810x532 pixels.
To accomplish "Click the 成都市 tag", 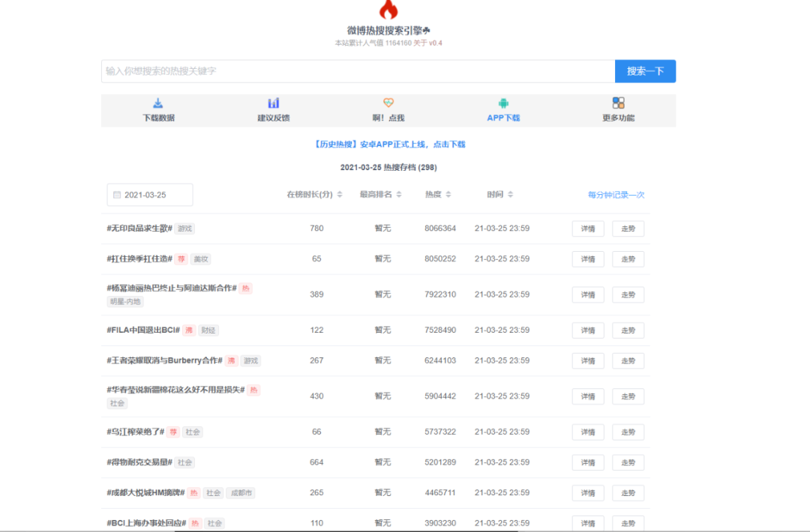I will pyautogui.click(x=241, y=493).
